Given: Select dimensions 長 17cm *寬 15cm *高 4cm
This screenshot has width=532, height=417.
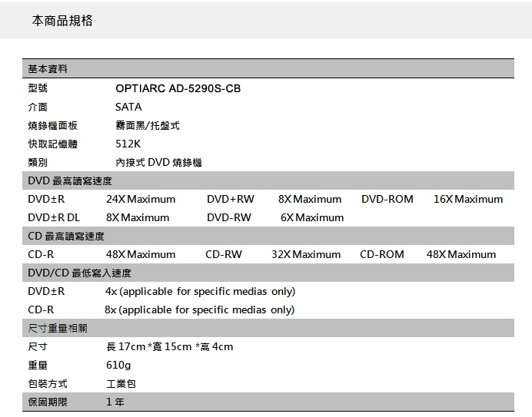Looking at the screenshot, I should (170, 346).
